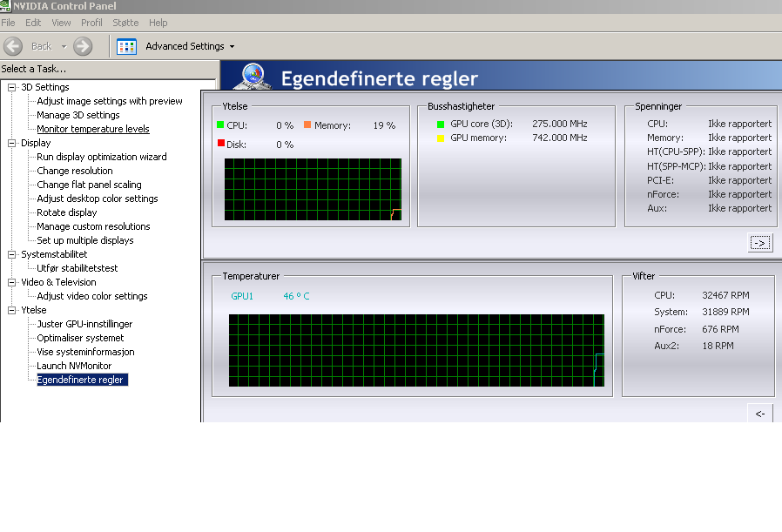
Task: Open the Støtte menu
Action: (x=125, y=23)
